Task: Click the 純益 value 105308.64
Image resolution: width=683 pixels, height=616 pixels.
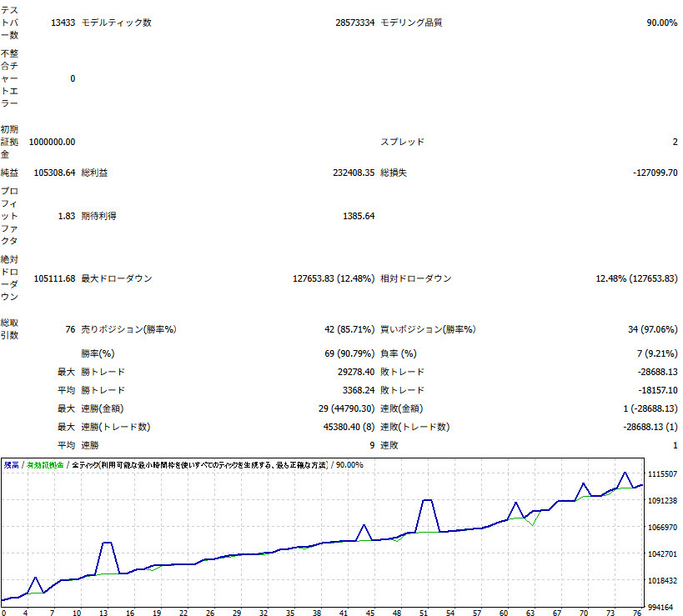Action: (x=54, y=173)
